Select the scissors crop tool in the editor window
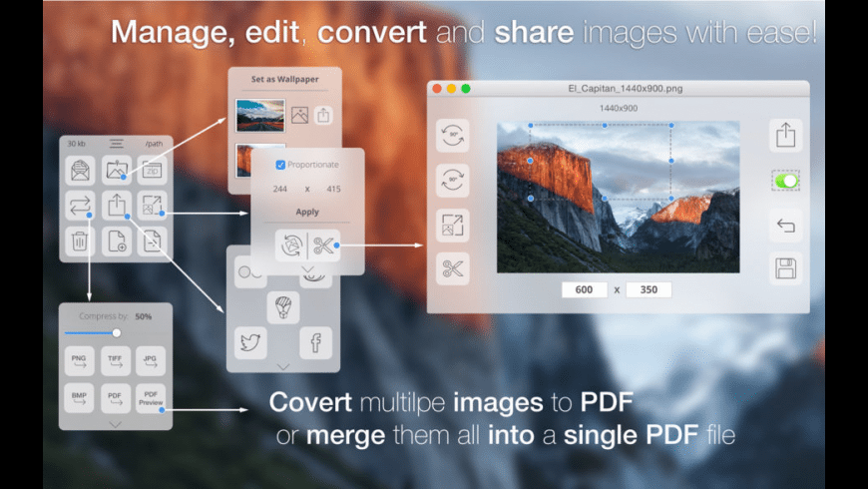868x489 pixels. point(452,269)
